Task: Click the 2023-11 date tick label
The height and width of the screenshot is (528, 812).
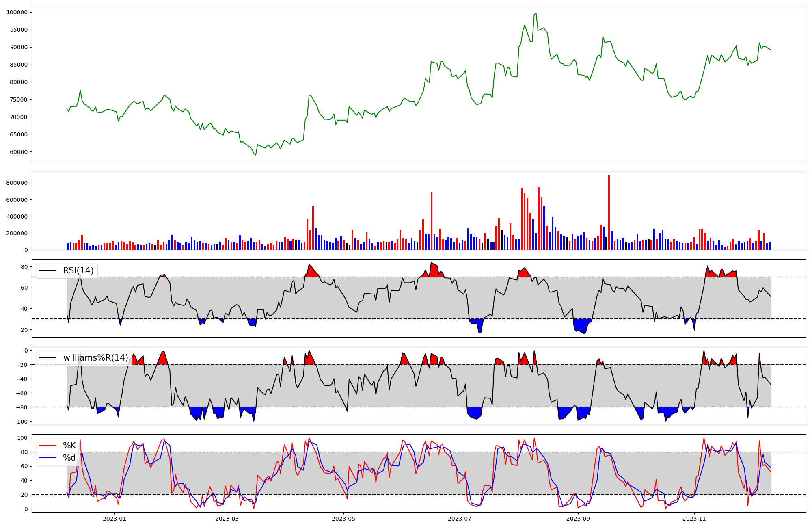Action: tap(694, 519)
